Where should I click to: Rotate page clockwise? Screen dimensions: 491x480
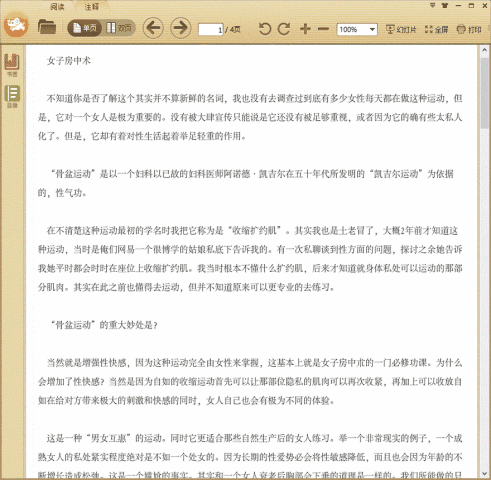284,29
